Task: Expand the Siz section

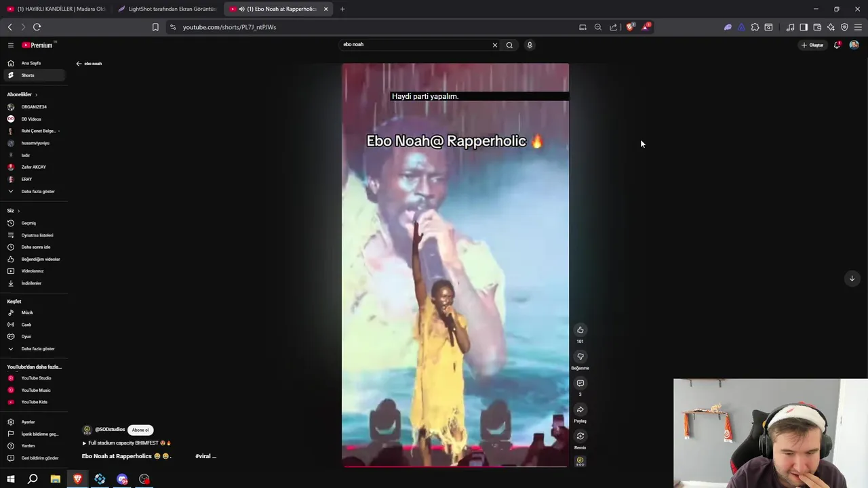Action: tap(14, 211)
